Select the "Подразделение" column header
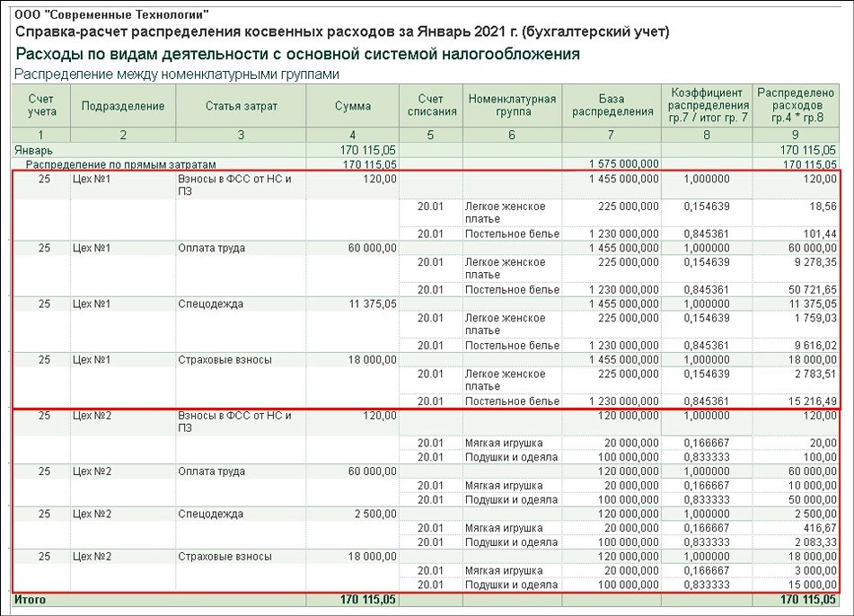This screenshot has height=616, width=854. point(123,106)
